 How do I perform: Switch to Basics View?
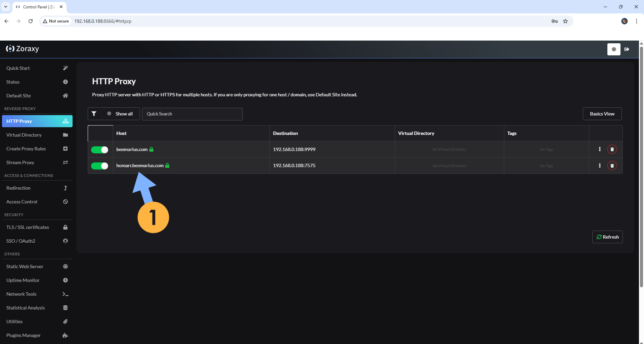pyautogui.click(x=602, y=113)
